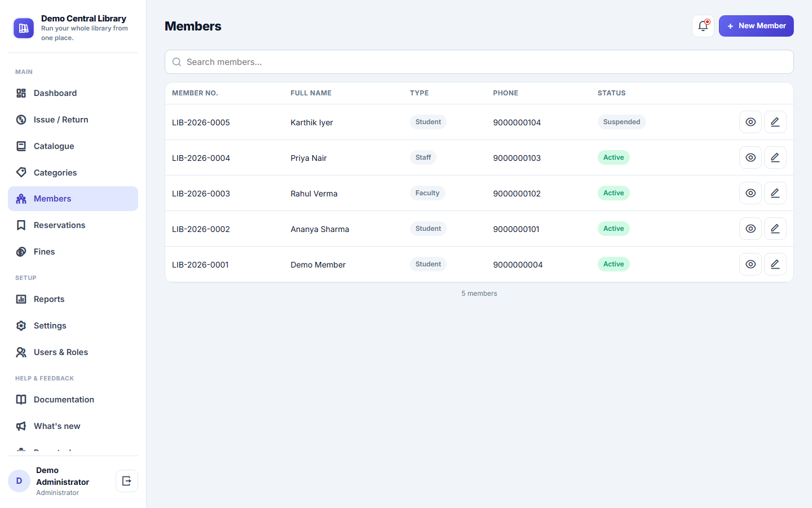Viewport: 812px width, 508px height.
Task: Edit Priya Nair's member record
Action: coord(775,157)
